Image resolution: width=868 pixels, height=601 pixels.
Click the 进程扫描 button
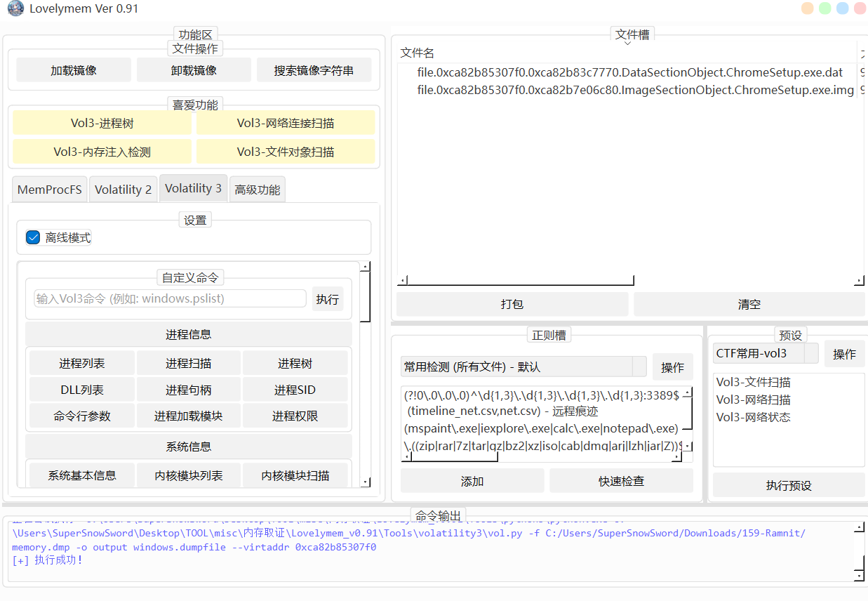(x=189, y=364)
